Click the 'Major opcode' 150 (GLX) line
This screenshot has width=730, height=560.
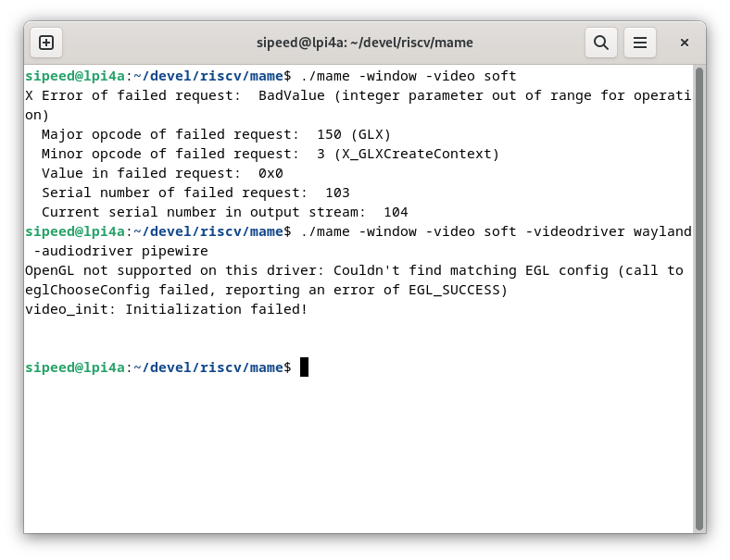click(216, 134)
